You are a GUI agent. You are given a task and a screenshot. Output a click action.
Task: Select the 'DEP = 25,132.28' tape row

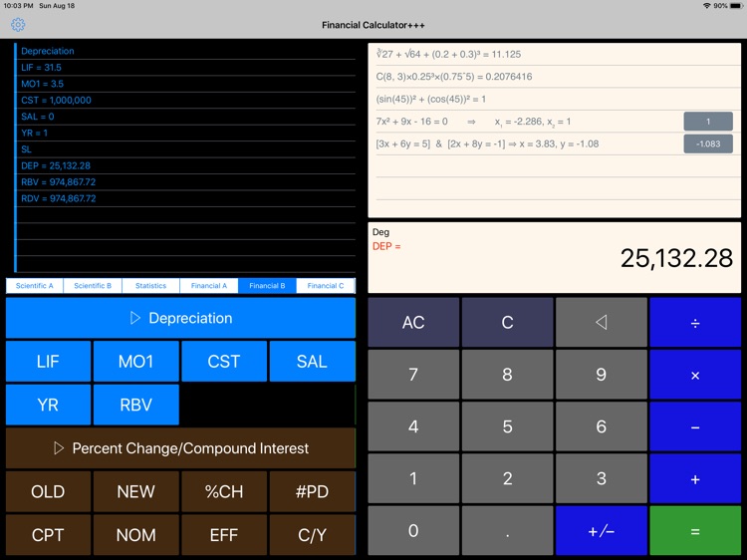[x=186, y=165]
